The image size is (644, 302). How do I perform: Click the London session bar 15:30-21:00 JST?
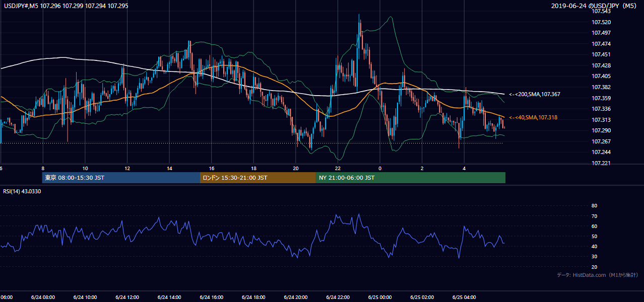[258, 178]
